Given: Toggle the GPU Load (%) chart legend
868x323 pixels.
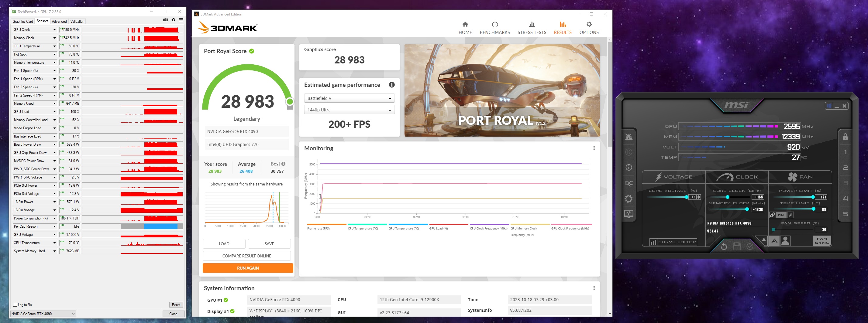Looking at the screenshot, I should [449, 227].
